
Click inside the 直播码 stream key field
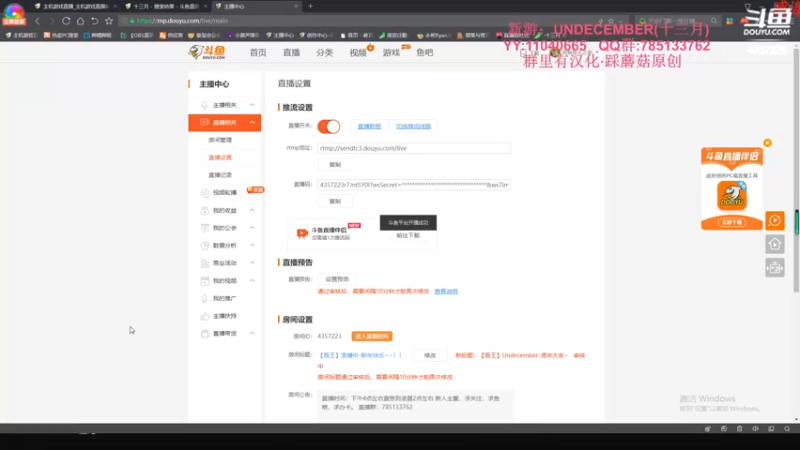pyautogui.click(x=414, y=185)
